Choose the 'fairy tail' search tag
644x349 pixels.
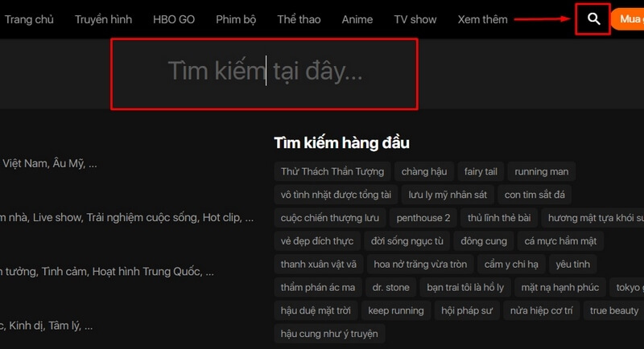[481, 171]
